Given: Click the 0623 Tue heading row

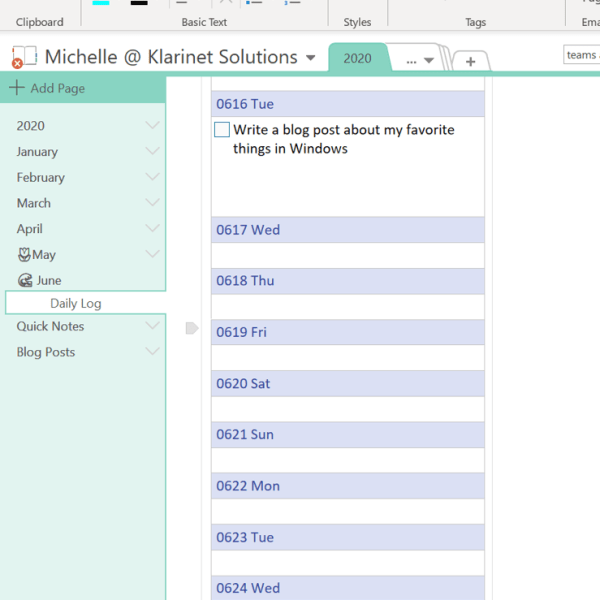Looking at the screenshot, I should pyautogui.click(x=347, y=537).
